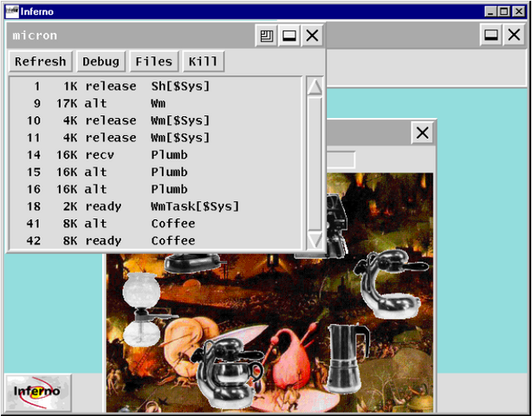This screenshot has height=416, width=532.
Task: Select process 15 Plumb row
Action: click(155, 172)
